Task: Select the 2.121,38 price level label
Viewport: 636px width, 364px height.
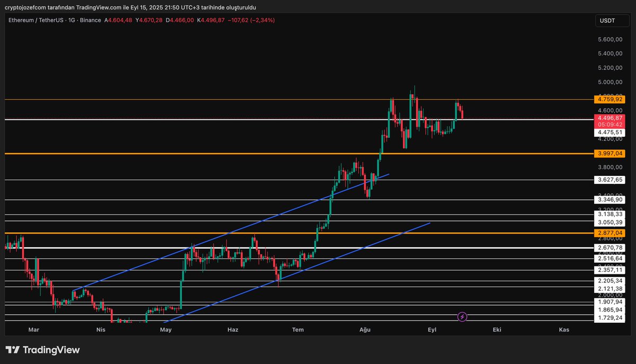Action: click(x=609, y=288)
